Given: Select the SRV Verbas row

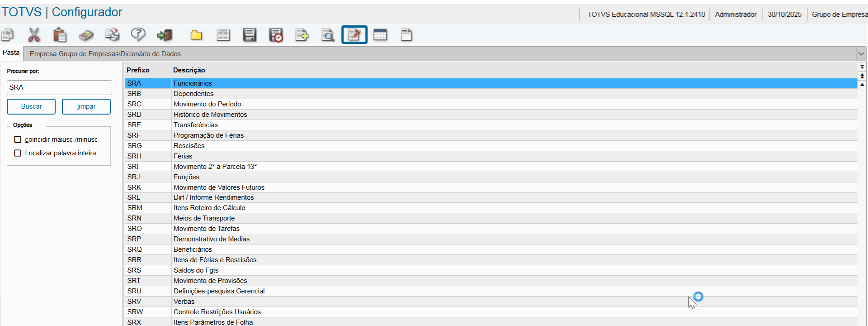Looking at the screenshot, I should point(491,302).
